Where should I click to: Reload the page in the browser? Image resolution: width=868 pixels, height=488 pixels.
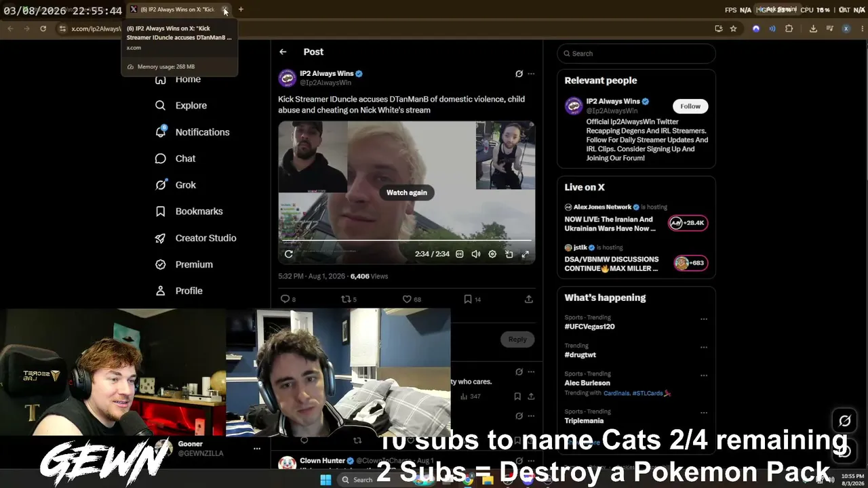(x=43, y=28)
